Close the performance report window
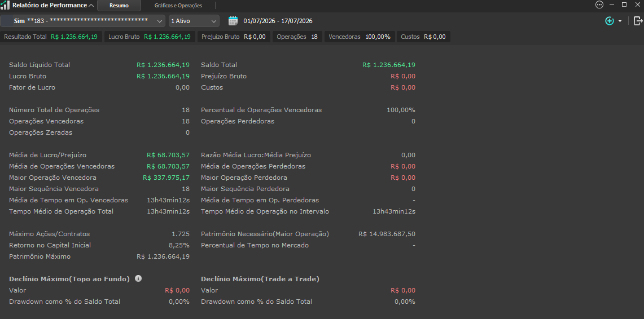 tap(637, 5)
